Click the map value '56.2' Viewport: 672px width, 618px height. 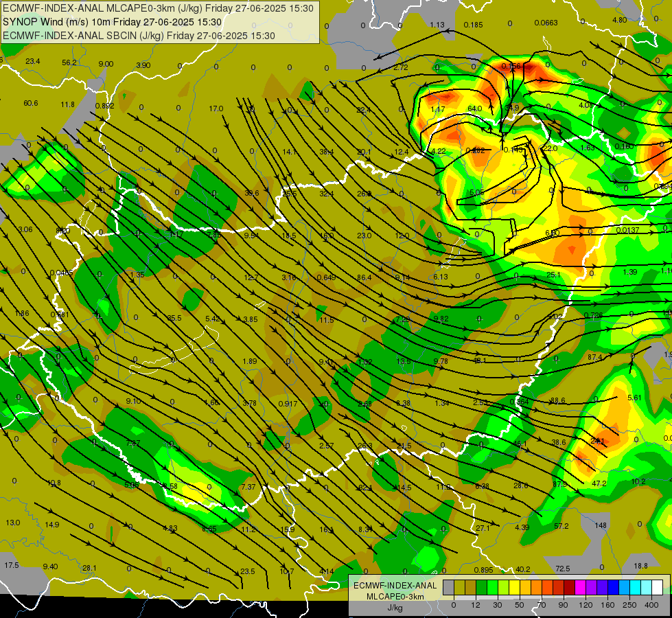(69, 62)
